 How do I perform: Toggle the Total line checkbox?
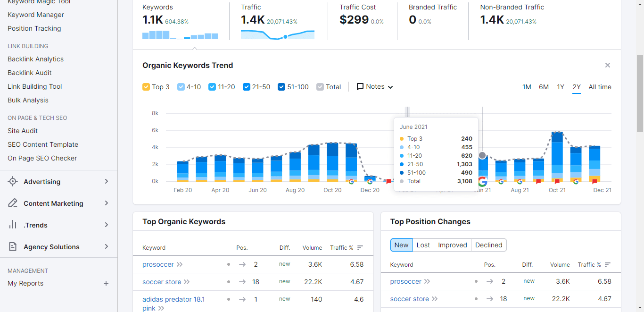[320, 87]
